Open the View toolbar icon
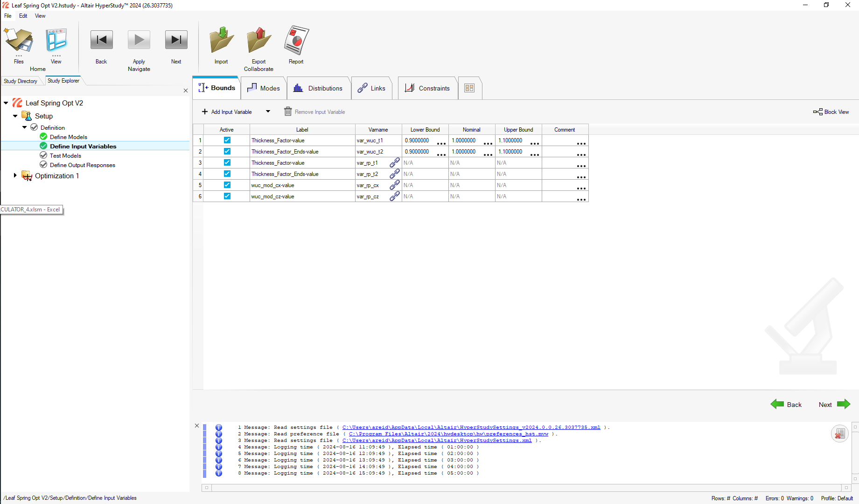This screenshot has height=504, width=859. 56,40
